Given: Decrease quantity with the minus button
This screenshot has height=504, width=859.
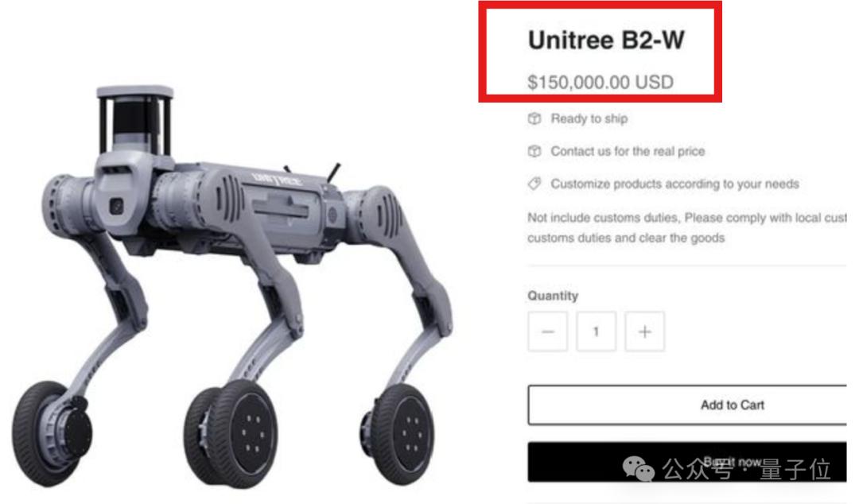Looking at the screenshot, I should click(548, 331).
